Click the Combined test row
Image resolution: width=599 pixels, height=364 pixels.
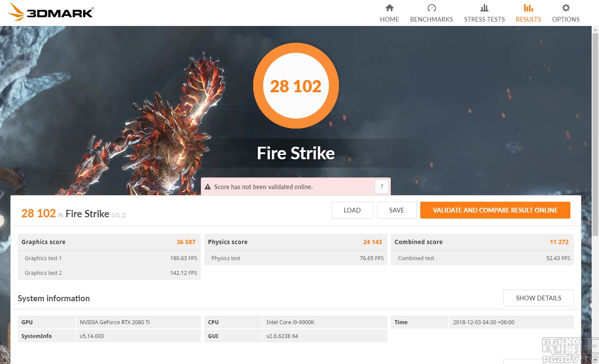482,258
